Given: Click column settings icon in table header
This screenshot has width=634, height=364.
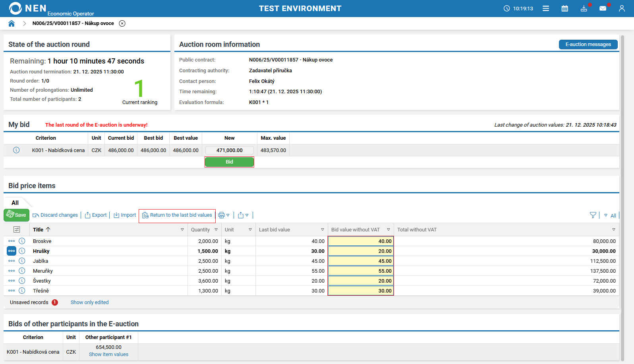Looking at the screenshot, I should (17, 229).
